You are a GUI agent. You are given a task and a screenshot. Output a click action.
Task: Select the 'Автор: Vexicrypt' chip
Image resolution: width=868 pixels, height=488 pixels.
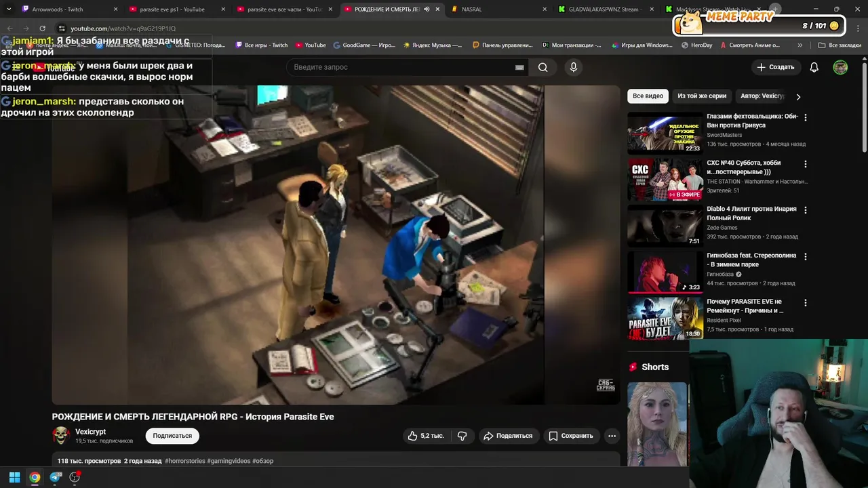point(762,96)
